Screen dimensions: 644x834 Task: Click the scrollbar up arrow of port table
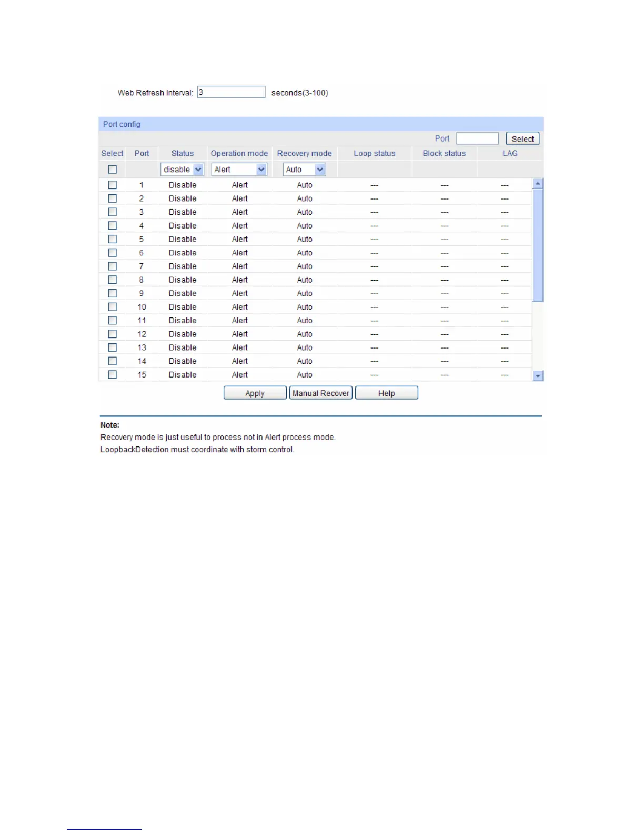538,183
